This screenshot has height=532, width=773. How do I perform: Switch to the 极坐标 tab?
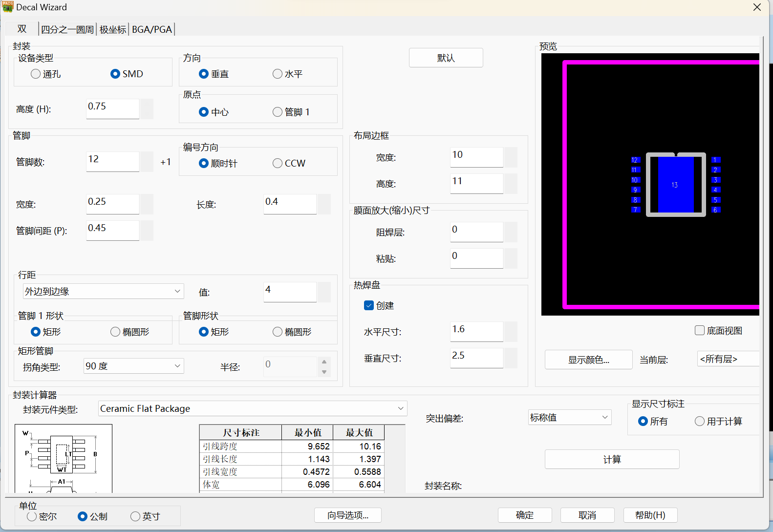(113, 29)
